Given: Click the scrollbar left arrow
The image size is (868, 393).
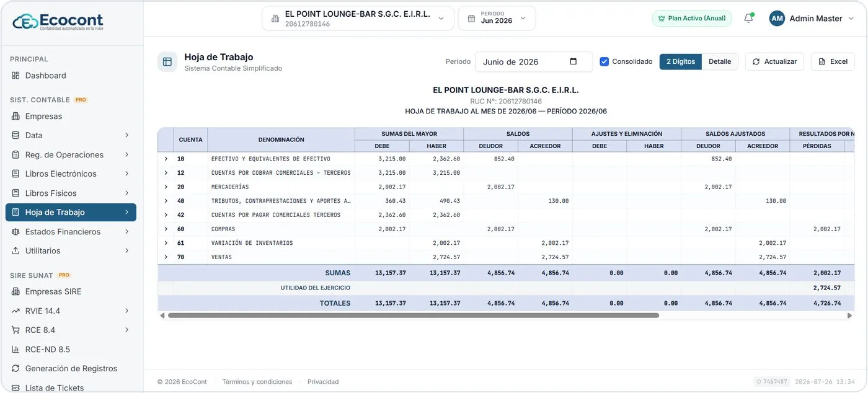Looking at the screenshot, I should tap(162, 316).
